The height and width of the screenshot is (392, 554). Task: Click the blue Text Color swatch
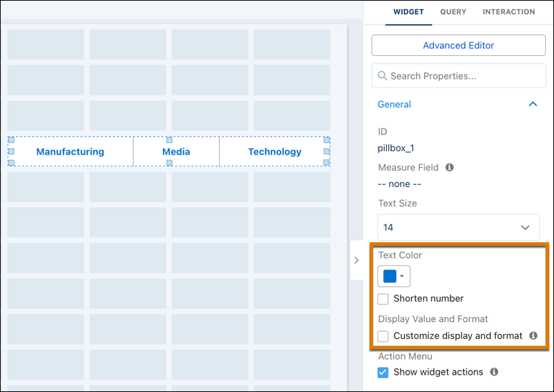[x=390, y=276]
